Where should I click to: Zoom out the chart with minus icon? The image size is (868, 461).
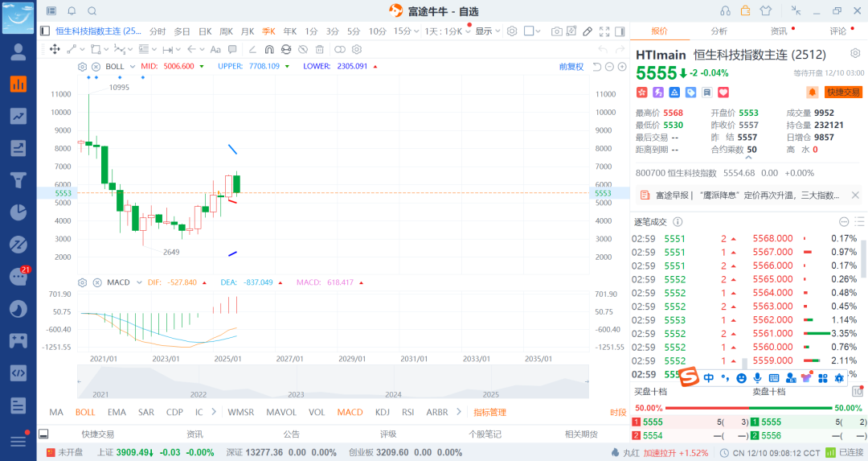609,67
